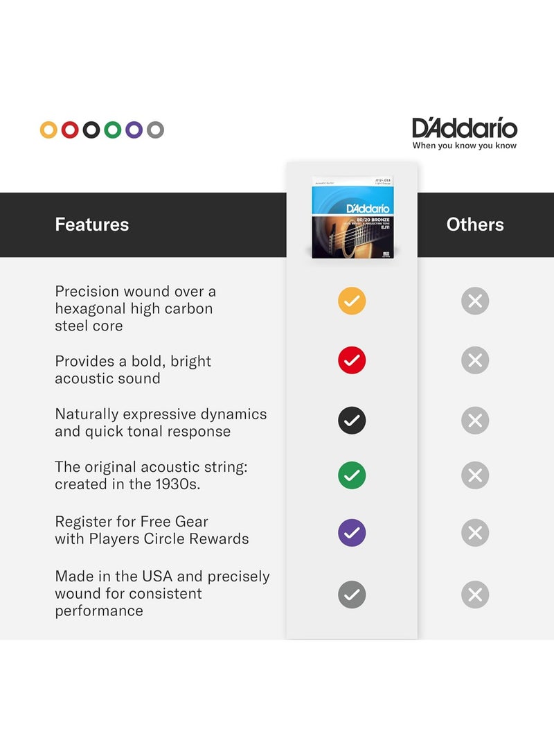Click the black checkmark circle icon

click(x=352, y=421)
